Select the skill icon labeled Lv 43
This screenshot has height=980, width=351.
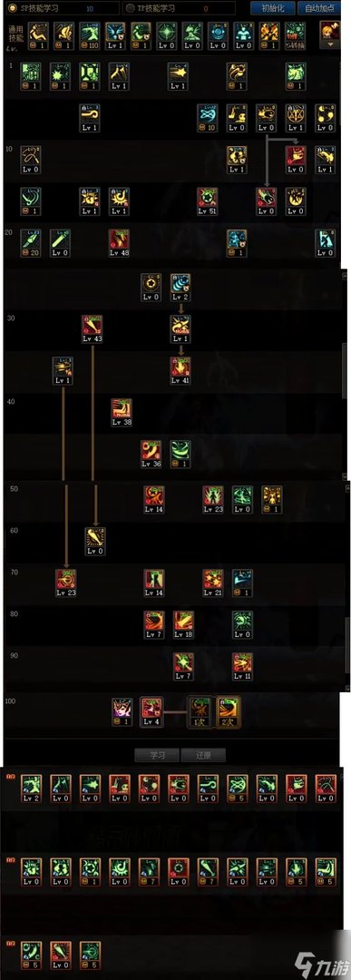coord(92,328)
